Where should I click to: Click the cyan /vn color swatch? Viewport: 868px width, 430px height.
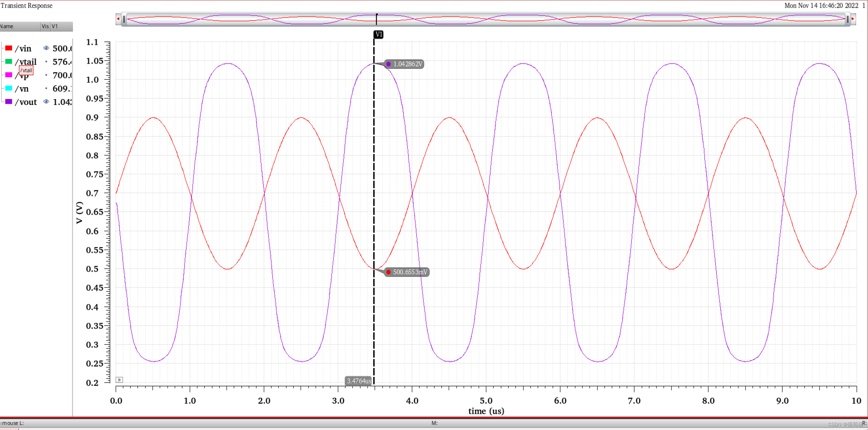9,88
